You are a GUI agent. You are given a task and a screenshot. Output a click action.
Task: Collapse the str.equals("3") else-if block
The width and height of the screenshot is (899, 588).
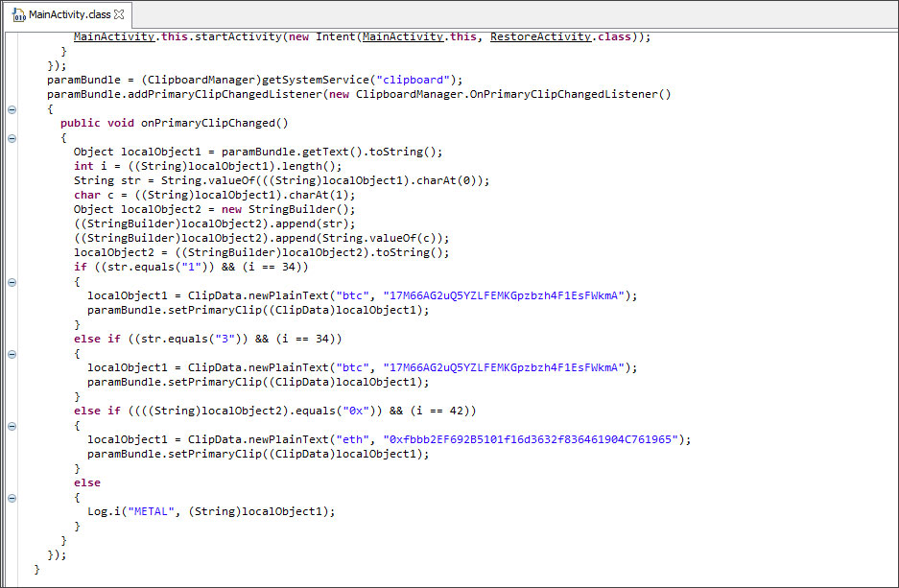pyautogui.click(x=12, y=354)
